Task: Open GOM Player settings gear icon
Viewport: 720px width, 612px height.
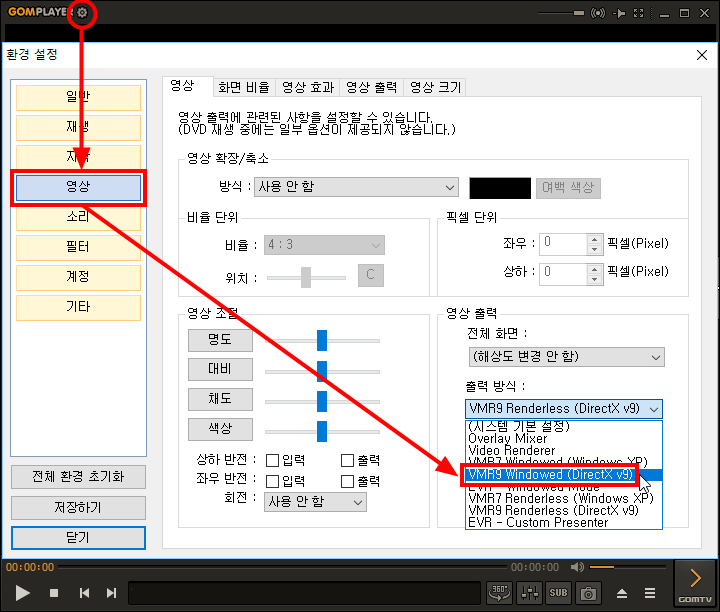Action: (x=82, y=12)
